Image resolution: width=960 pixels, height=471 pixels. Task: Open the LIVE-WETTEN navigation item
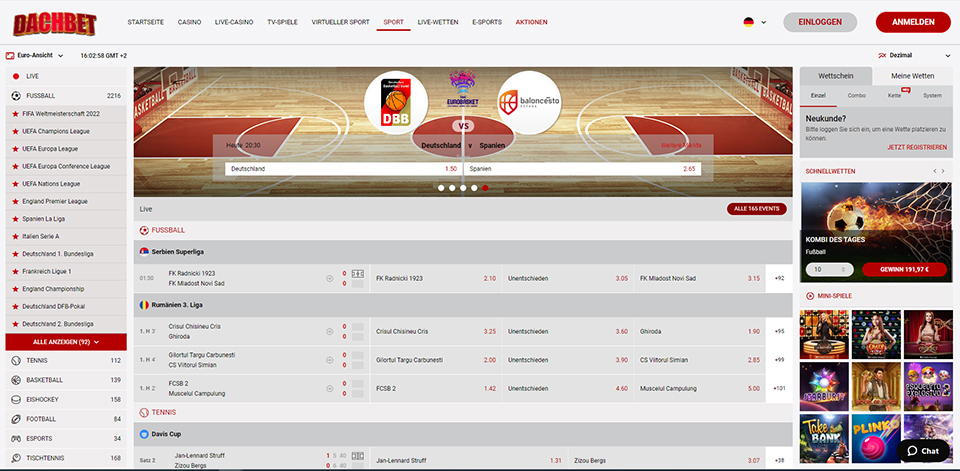[438, 22]
